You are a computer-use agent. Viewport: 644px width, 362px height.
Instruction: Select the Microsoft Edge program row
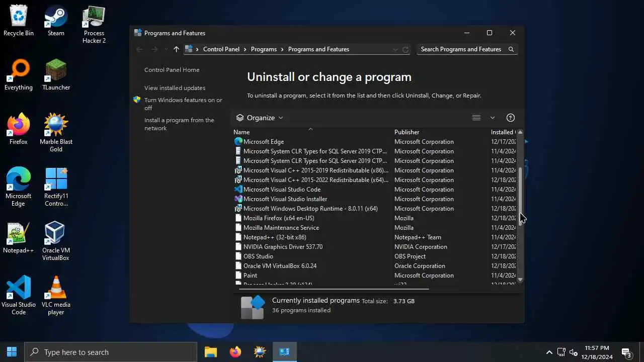374,142
